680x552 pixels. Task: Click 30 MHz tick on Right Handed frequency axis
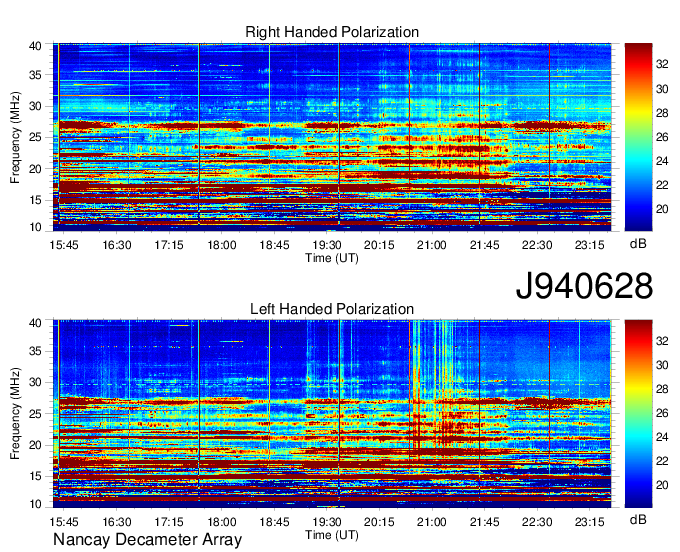(35, 106)
